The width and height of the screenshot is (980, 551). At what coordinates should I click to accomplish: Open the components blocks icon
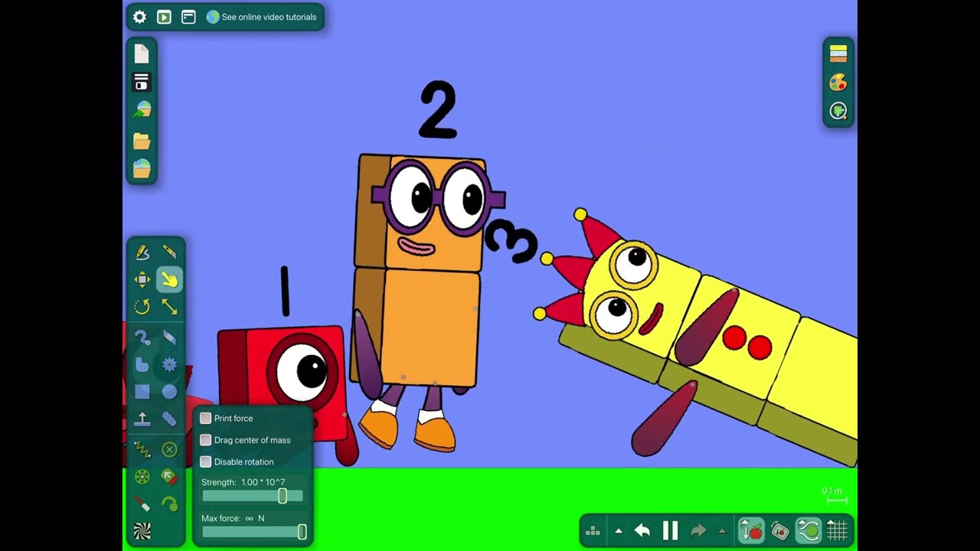click(593, 531)
